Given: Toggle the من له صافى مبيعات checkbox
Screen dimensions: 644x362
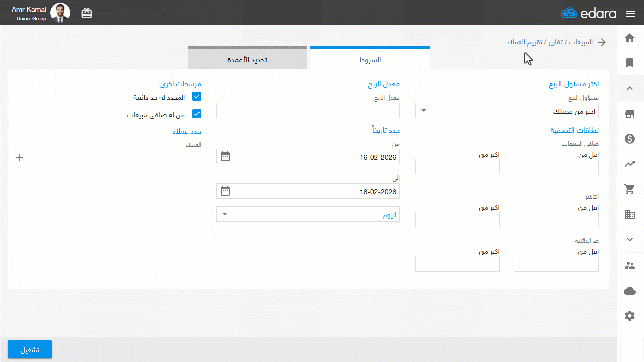Looking at the screenshot, I should click(197, 114).
